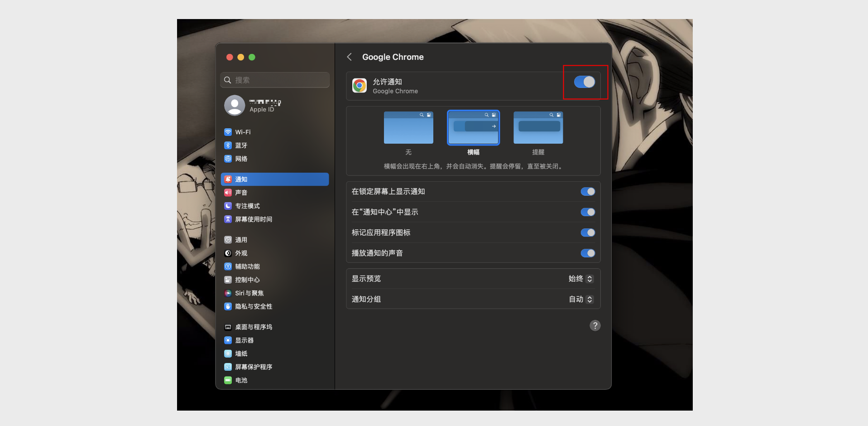Click the Screen Saver (屏幕保护程序) icon
The image size is (868, 426).
click(228, 367)
